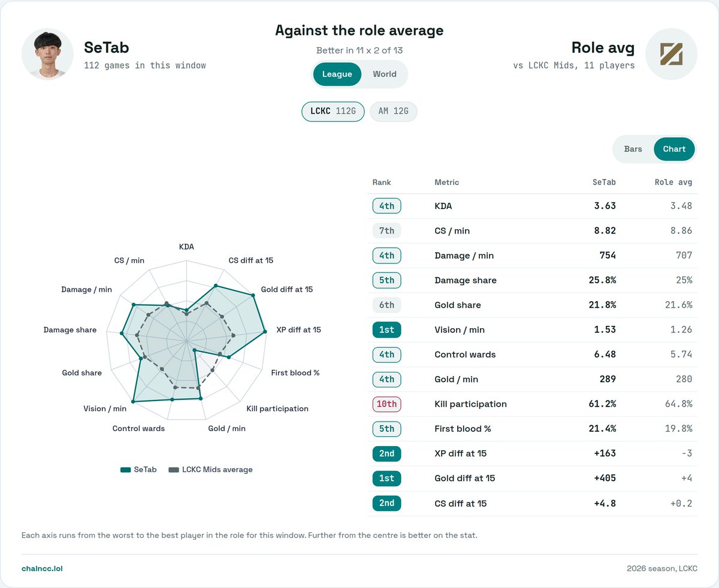Screen dimensions: 719x588
Task: Click the 1st rank badge for Gold diff at 15
Action: point(386,478)
